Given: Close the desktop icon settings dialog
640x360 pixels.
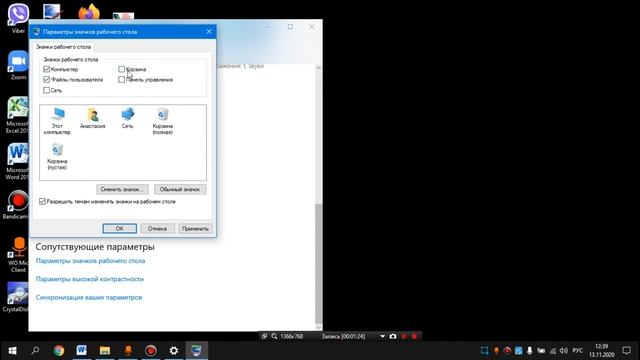Looking at the screenshot, I should [x=209, y=31].
